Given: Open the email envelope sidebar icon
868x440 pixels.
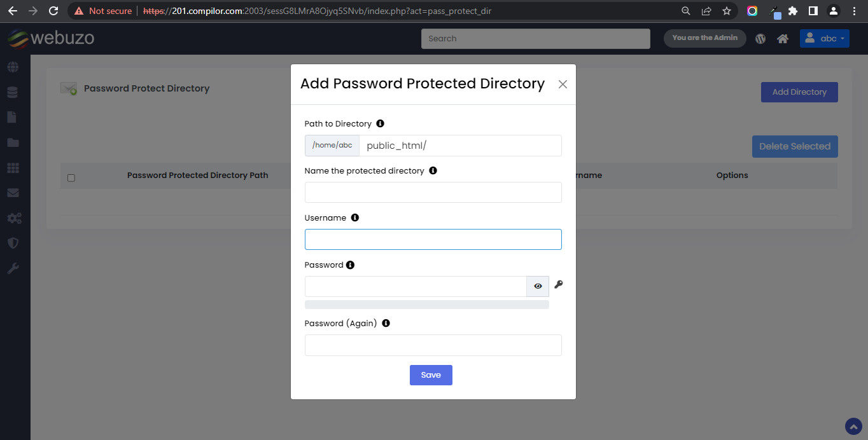Looking at the screenshot, I should [x=13, y=193].
